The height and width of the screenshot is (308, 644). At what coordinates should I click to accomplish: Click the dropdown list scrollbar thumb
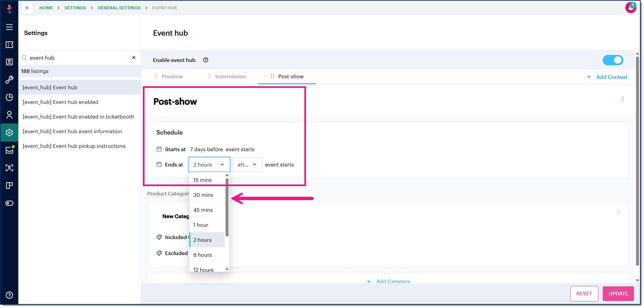click(227, 207)
